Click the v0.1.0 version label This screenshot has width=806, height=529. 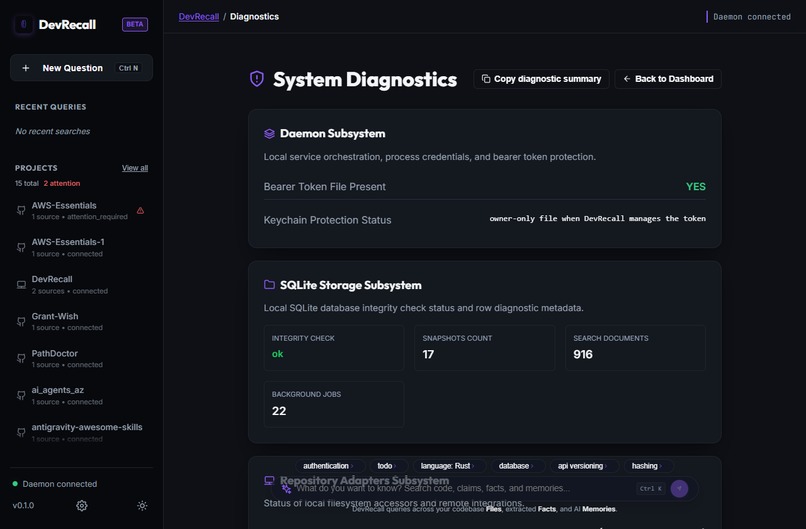point(23,505)
